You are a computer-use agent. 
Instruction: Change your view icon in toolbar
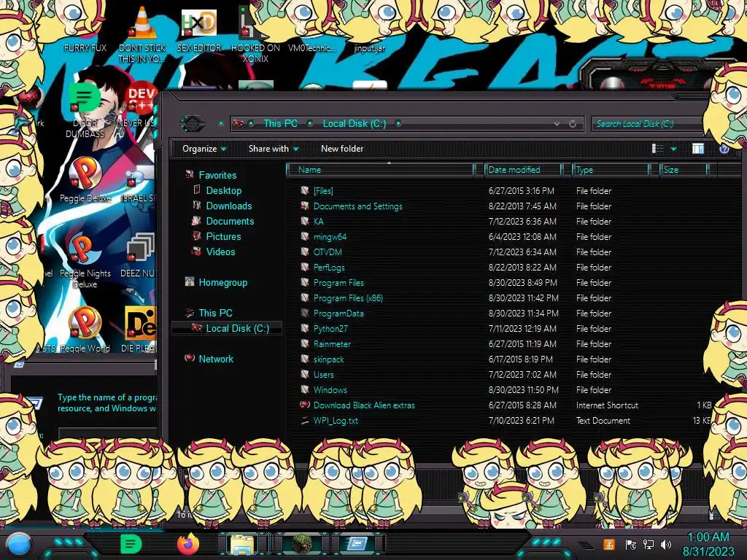coord(657,149)
